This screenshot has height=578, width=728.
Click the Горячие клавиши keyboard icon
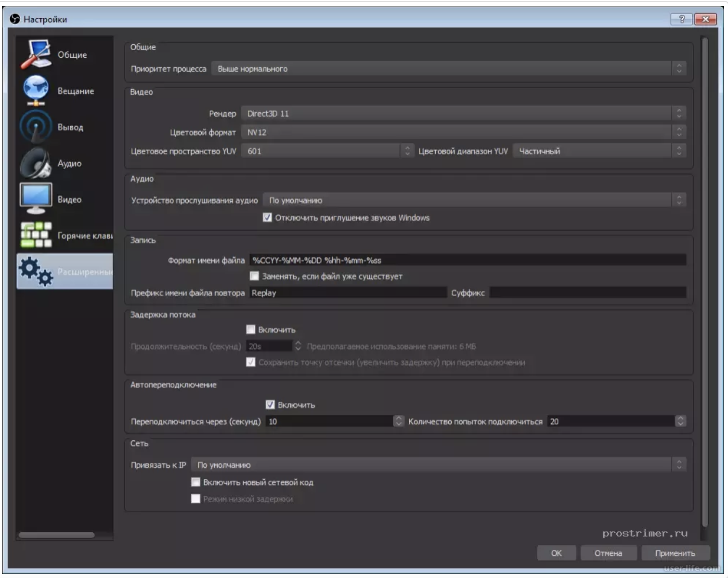point(36,235)
